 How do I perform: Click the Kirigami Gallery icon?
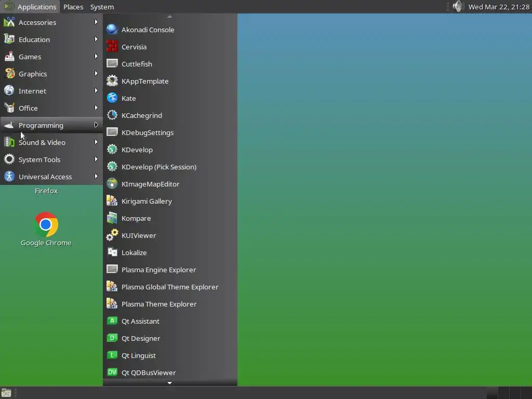tap(112, 201)
